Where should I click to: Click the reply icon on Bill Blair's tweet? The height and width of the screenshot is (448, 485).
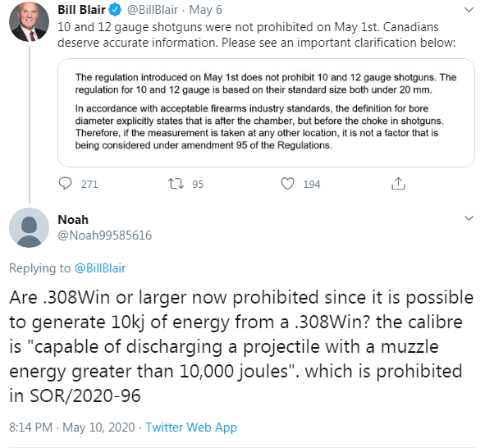[65, 184]
